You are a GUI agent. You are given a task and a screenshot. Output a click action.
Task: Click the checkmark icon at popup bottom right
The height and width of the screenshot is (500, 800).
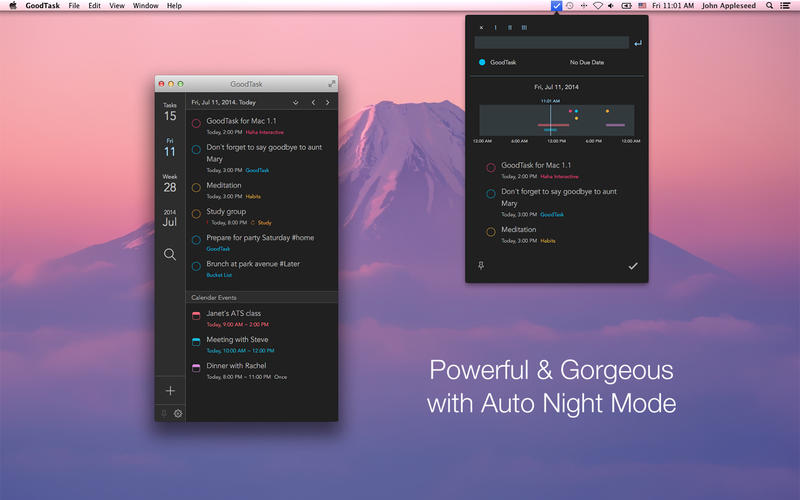[633, 266]
